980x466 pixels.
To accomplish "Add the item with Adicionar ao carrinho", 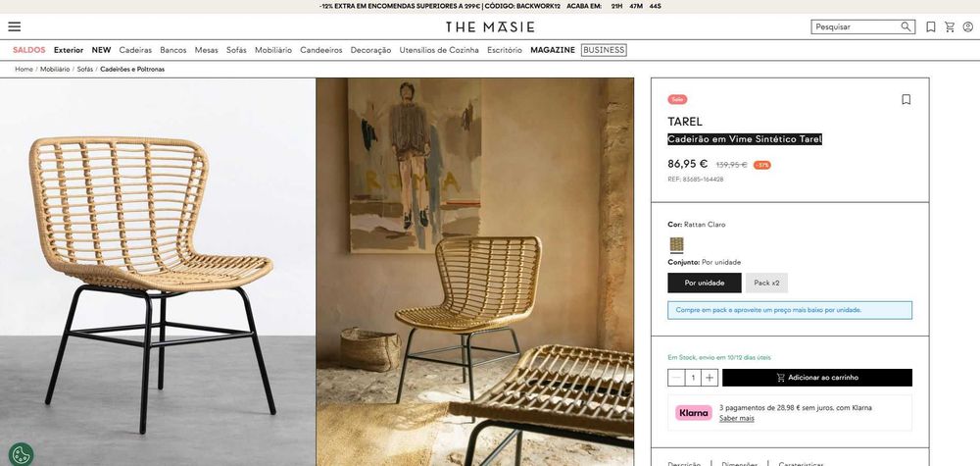I will [x=817, y=377].
